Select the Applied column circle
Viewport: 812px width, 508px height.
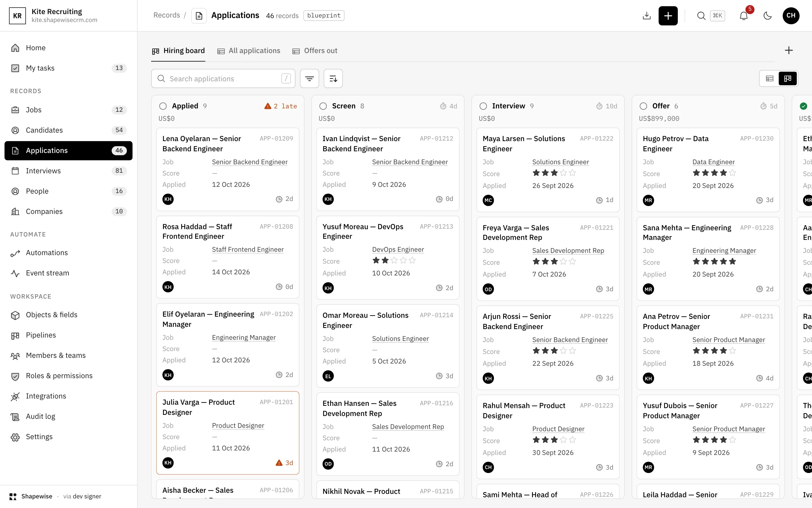[163, 106]
